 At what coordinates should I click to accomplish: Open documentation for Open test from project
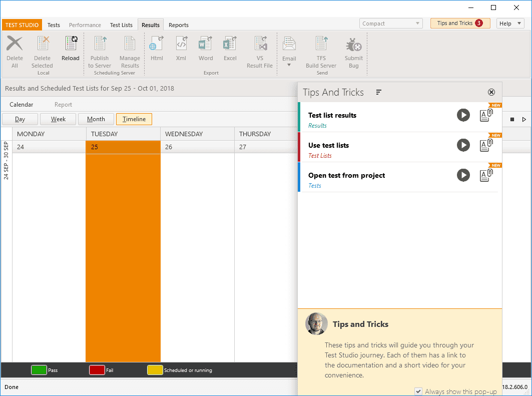tap(486, 175)
